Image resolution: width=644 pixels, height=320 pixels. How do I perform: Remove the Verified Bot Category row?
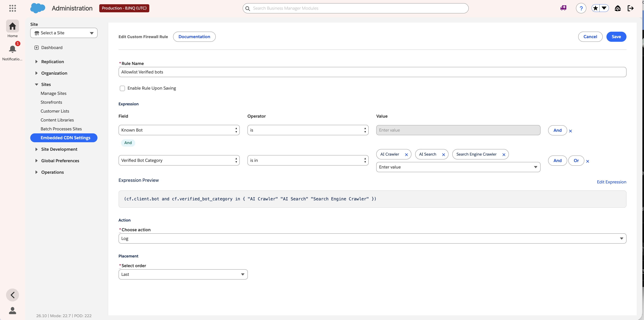pyautogui.click(x=588, y=161)
